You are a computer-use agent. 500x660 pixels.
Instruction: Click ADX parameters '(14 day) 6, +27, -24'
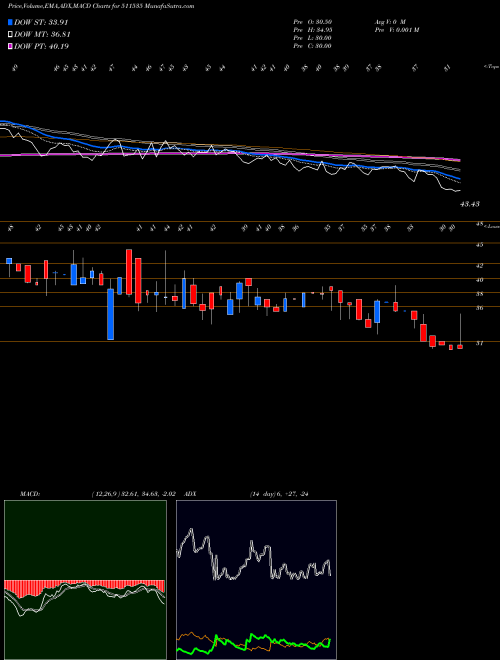pyautogui.click(x=279, y=494)
